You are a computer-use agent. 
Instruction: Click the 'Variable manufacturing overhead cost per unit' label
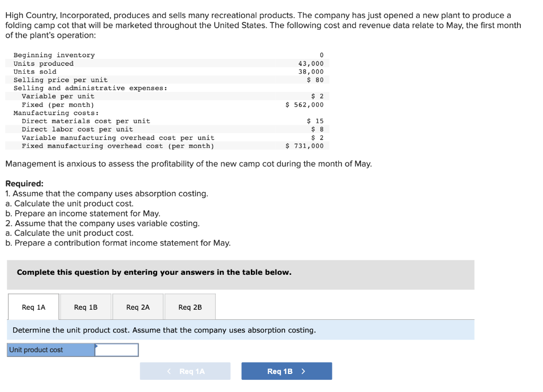118,138
